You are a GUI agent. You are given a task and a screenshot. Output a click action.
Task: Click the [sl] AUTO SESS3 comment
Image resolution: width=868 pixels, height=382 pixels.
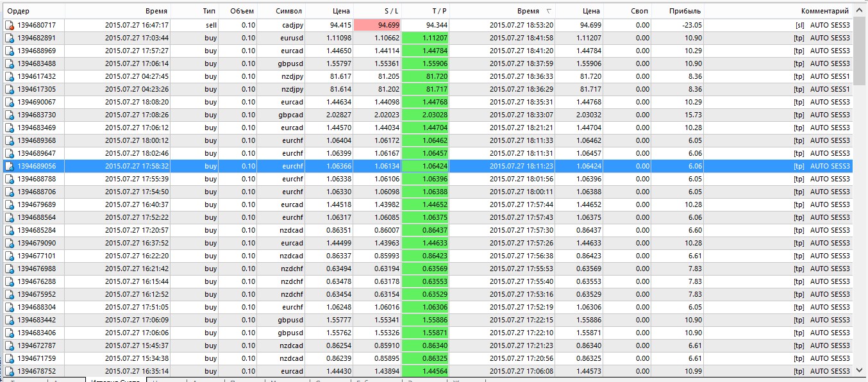(x=822, y=25)
